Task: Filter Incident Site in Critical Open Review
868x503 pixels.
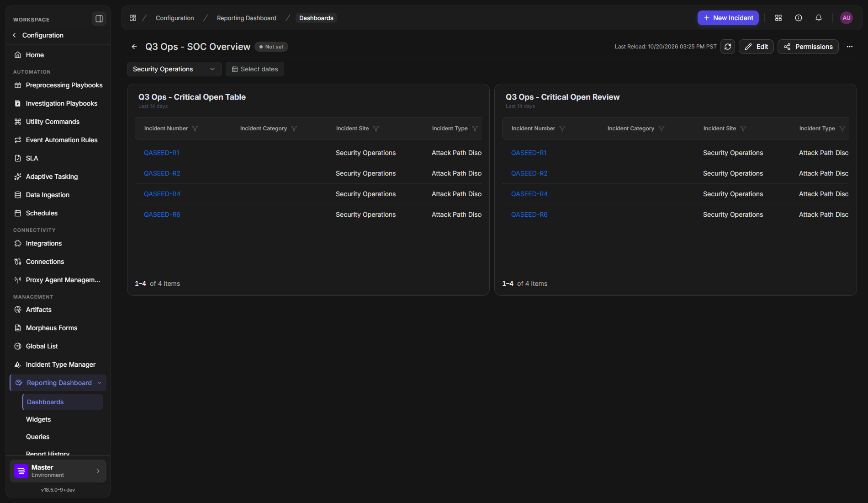Action: [743, 128]
